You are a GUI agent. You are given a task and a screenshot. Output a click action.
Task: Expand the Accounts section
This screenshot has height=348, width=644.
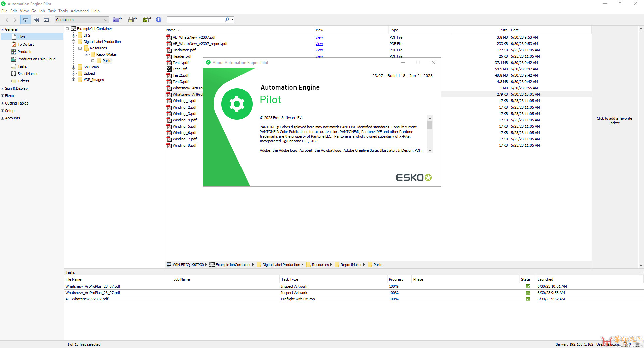click(3, 118)
